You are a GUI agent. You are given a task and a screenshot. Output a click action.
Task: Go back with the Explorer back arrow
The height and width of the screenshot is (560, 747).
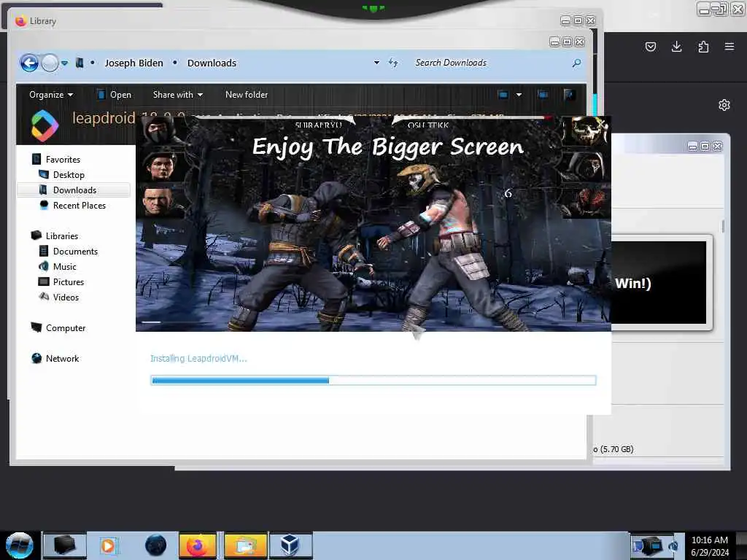29,63
